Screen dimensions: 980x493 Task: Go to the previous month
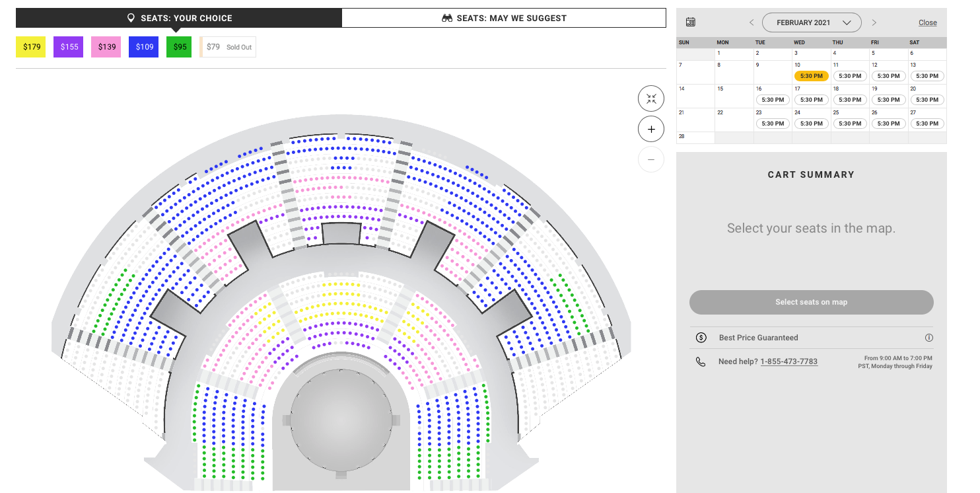click(752, 22)
